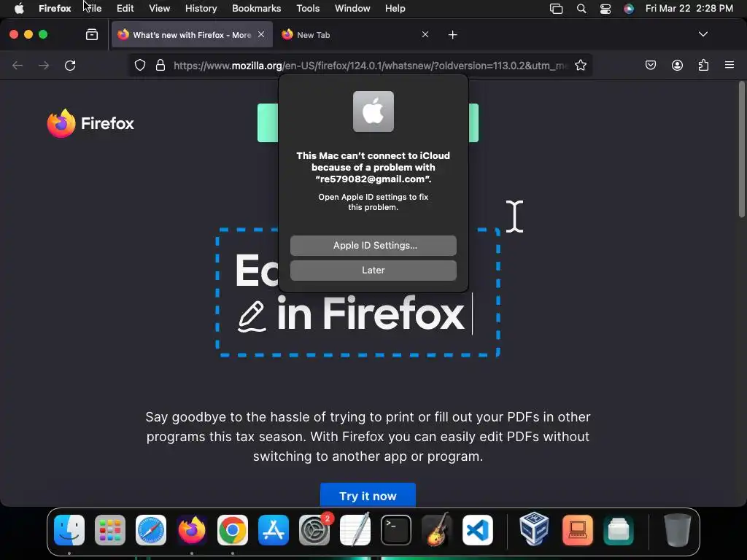
Task: Show site security via the padlock icon
Action: 160,65
